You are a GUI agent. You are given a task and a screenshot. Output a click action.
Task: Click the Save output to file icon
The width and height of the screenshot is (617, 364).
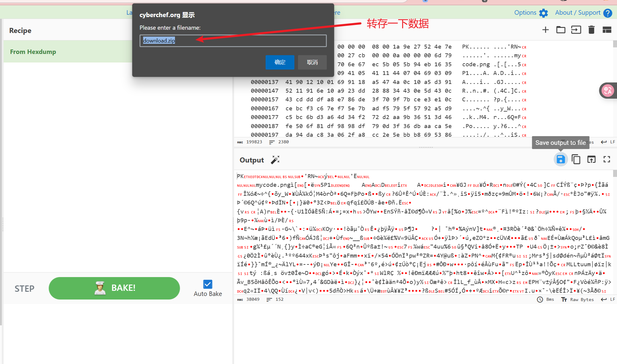click(560, 160)
